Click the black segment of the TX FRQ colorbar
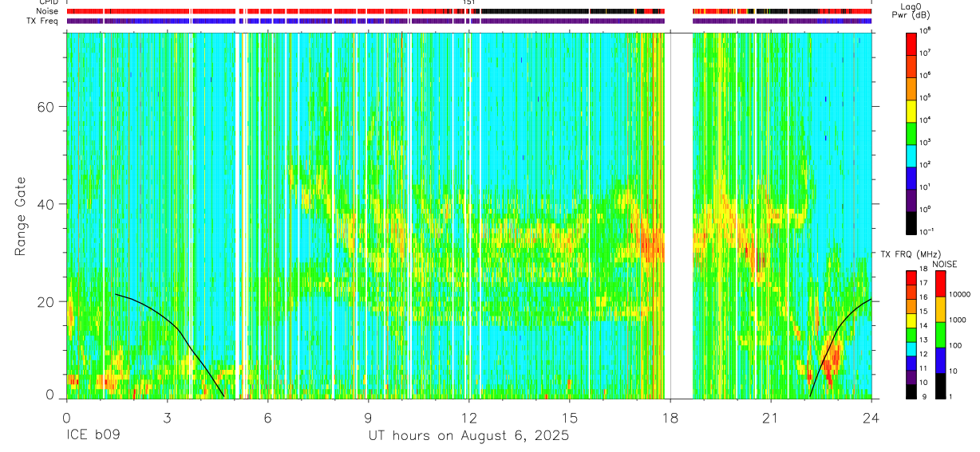 click(912, 391)
